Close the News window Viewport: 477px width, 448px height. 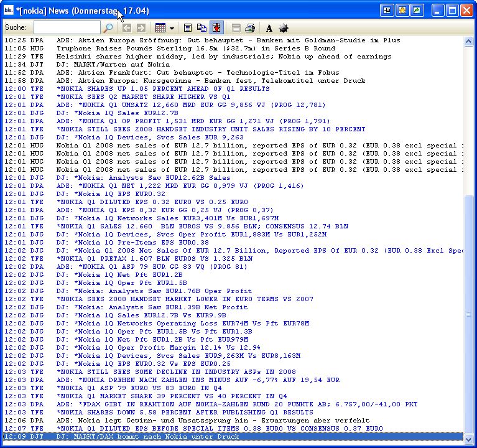click(466, 11)
